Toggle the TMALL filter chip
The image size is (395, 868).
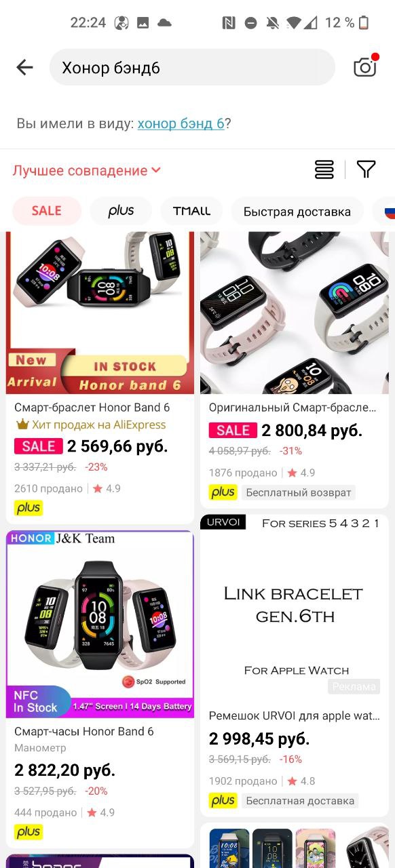coord(191,211)
